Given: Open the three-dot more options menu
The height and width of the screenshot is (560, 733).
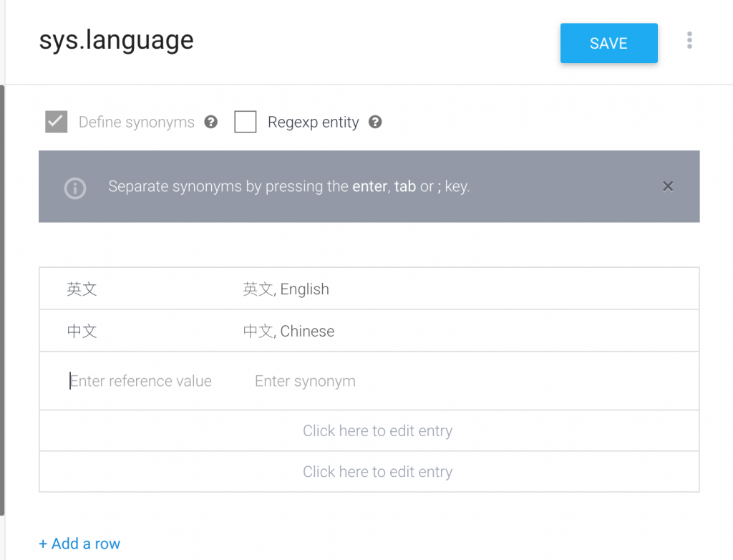Looking at the screenshot, I should (x=689, y=40).
